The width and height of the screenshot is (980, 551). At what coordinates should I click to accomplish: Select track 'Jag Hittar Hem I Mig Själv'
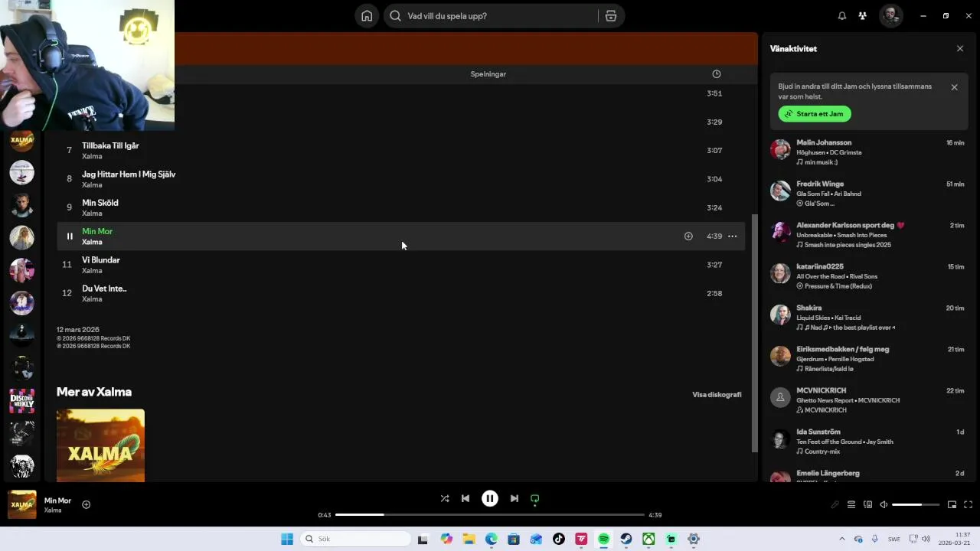click(x=129, y=174)
